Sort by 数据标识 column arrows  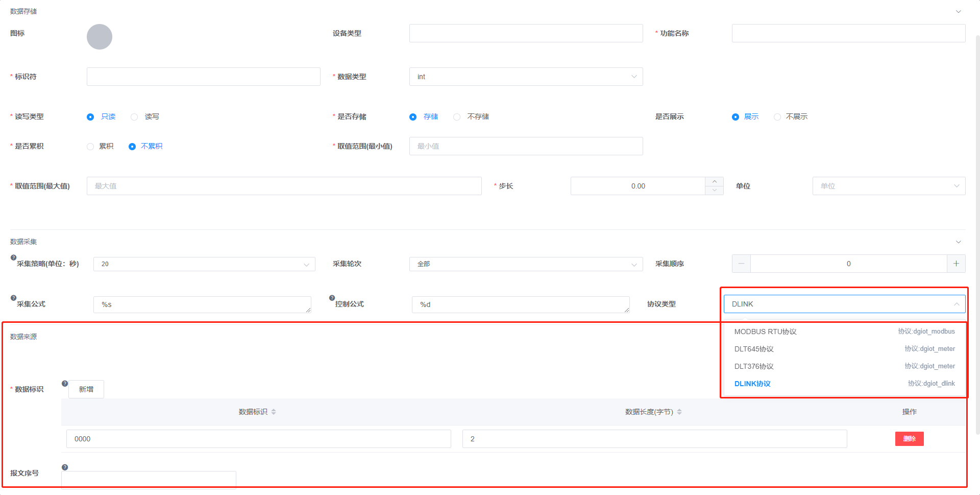[274, 412]
